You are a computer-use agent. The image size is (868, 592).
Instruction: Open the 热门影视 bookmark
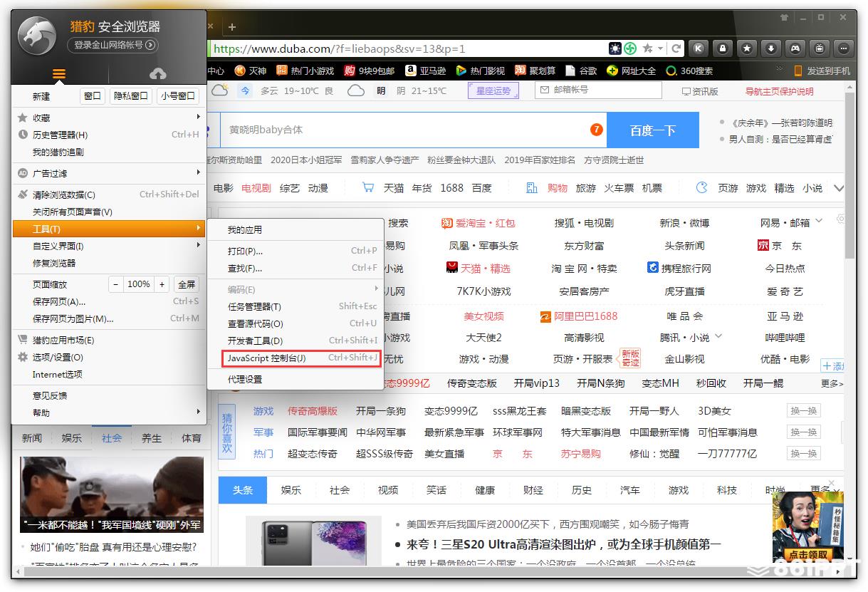pos(481,71)
